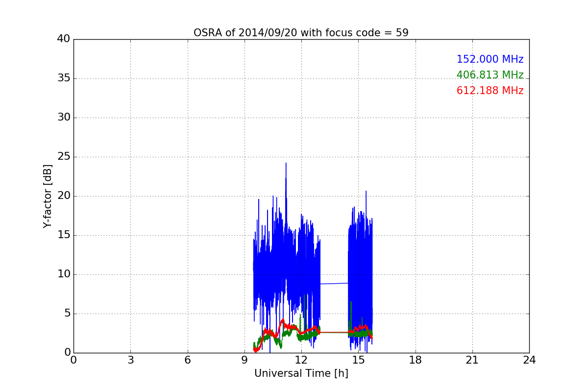This screenshot has width=588, height=392.
Task: Click the x-axis tick label 21
Action: (472, 360)
